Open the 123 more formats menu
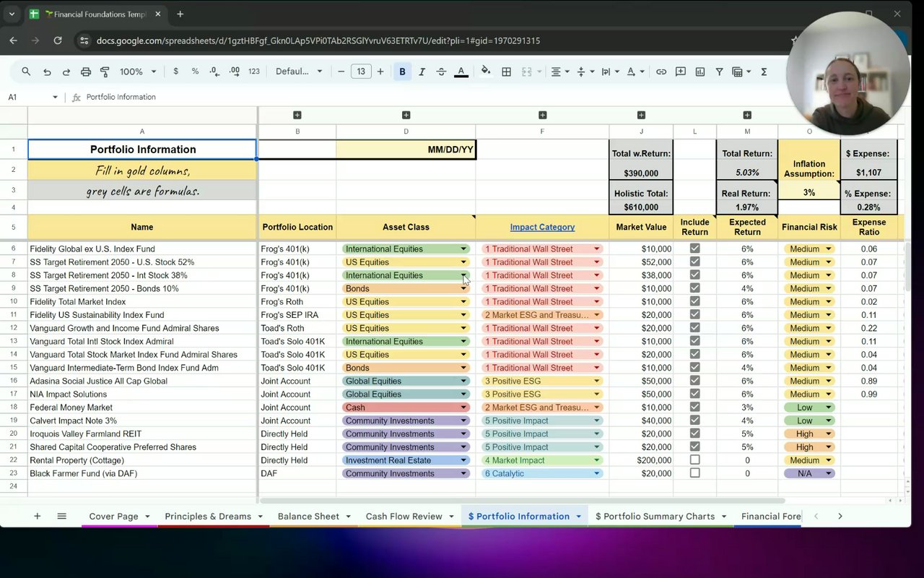924x578 pixels. pyautogui.click(x=253, y=72)
